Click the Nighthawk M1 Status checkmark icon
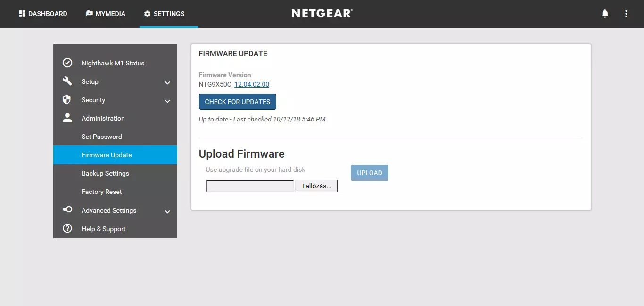This screenshot has width=644, height=306. (67, 63)
